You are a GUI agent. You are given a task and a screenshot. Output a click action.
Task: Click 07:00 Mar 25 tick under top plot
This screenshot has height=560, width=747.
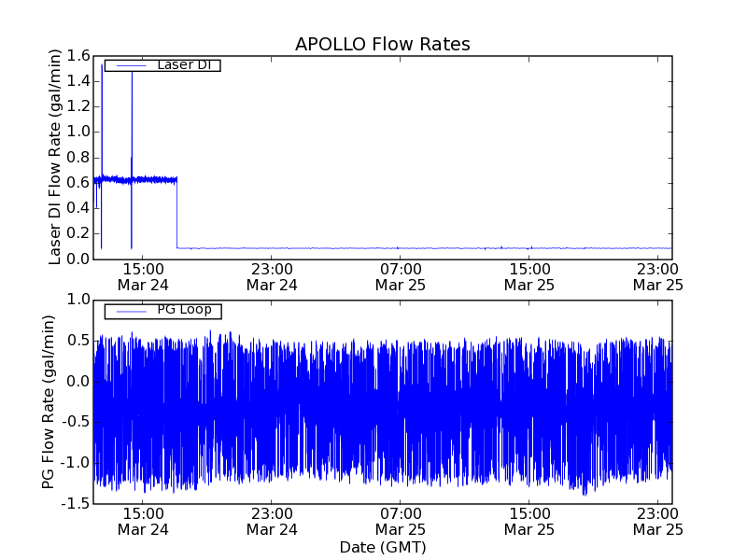pos(401,275)
